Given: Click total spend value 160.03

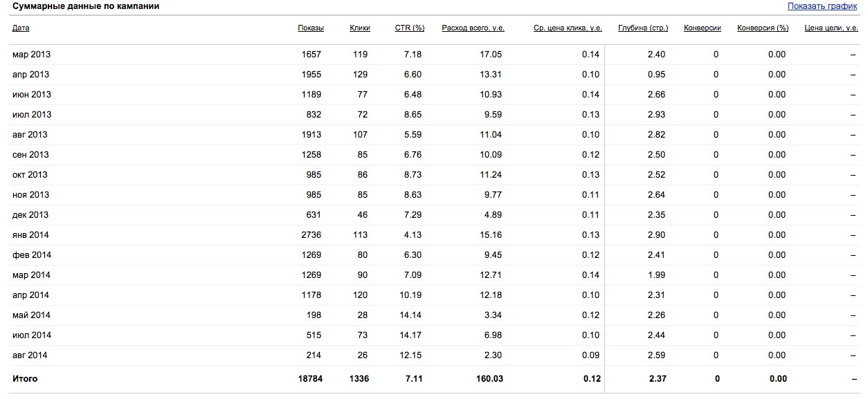Looking at the screenshot, I should [488, 379].
